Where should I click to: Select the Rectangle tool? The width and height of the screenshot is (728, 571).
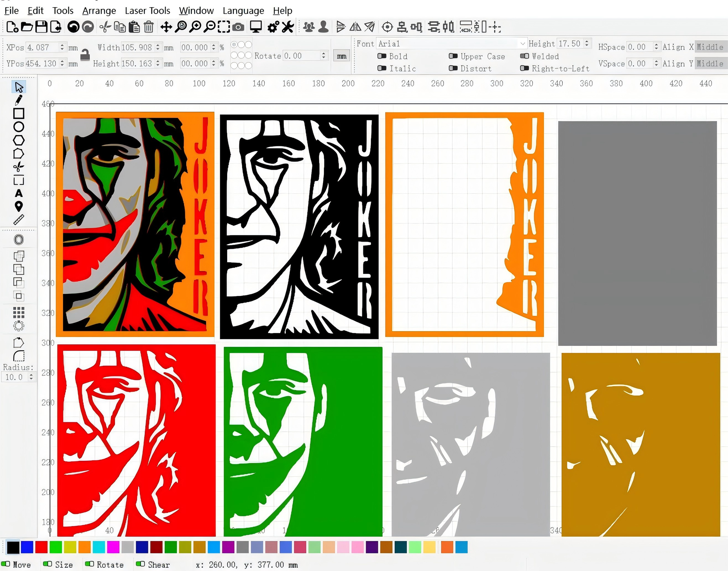[19, 114]
